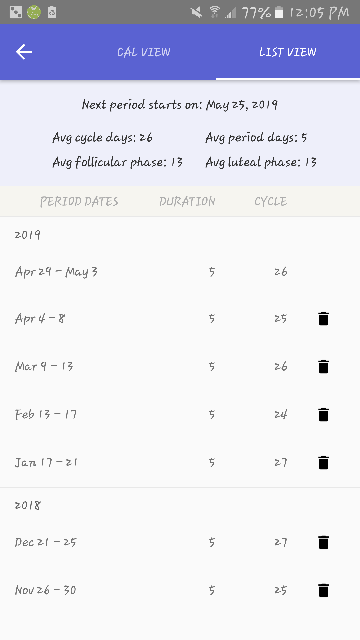Tap the PERIOD DATES column header
This screenshot has width=360, height=640.
coord(79,201)
